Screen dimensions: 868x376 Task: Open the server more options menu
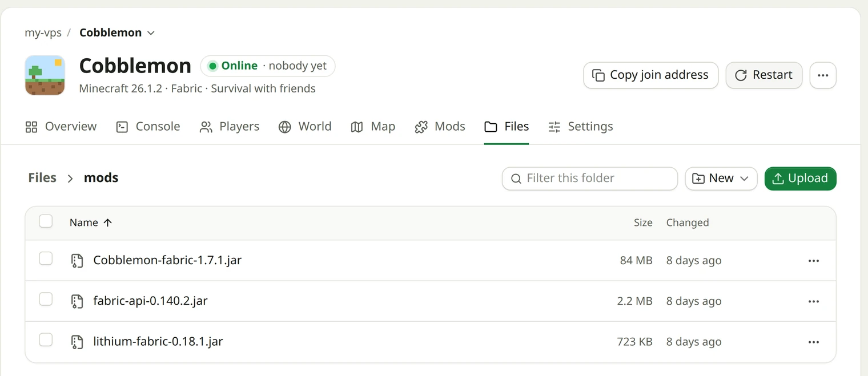click(x=823, y=75)
